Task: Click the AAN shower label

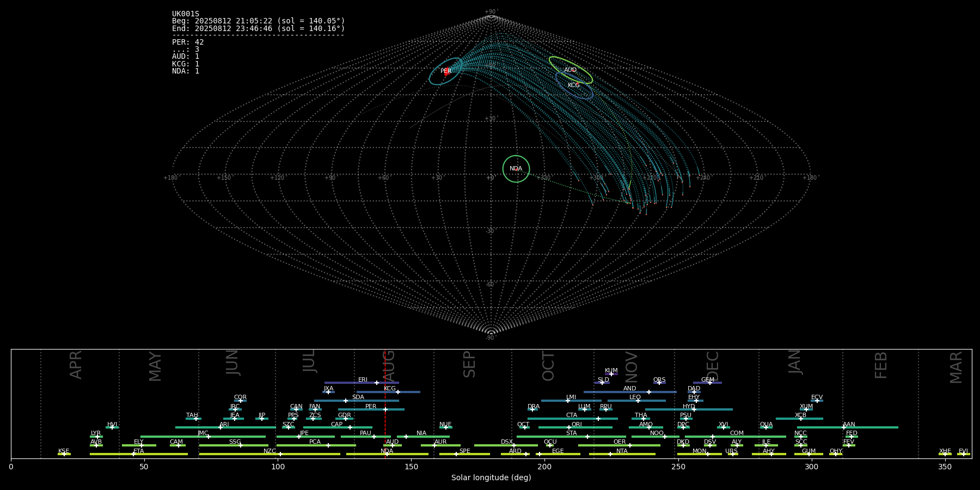Action: (849, 425)
